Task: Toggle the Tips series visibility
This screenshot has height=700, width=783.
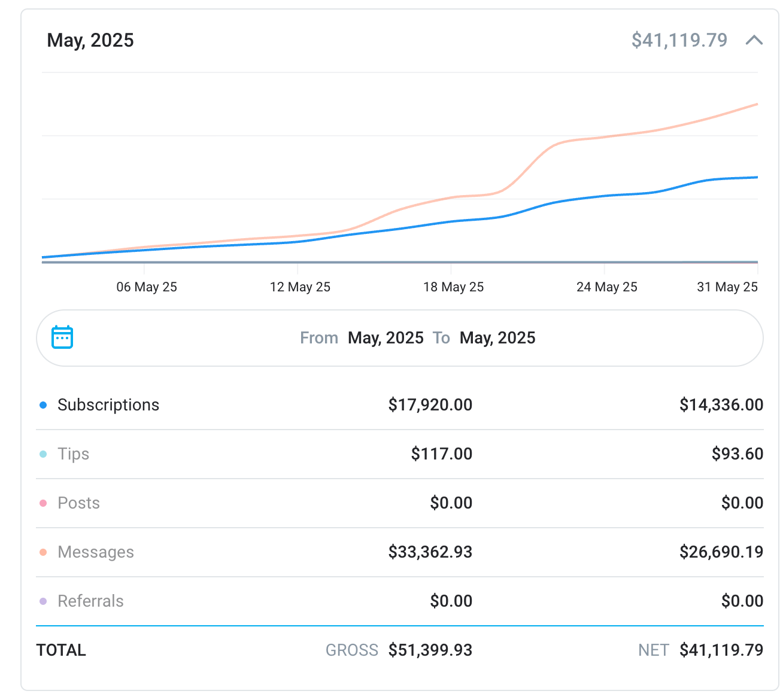Action: tap(73, 454)
